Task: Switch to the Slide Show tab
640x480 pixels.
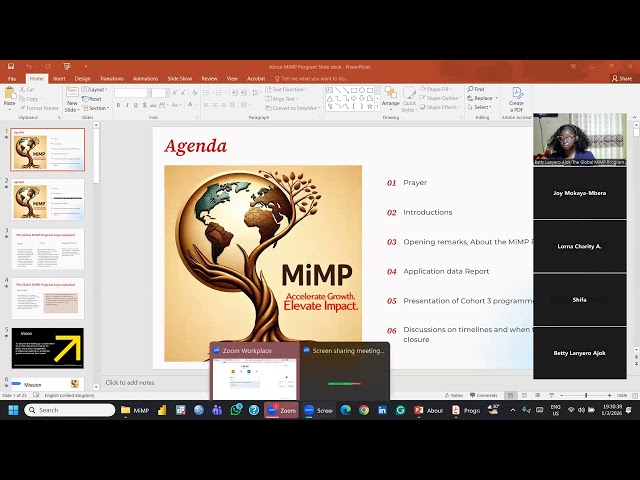Action: (x=180, y=79)
